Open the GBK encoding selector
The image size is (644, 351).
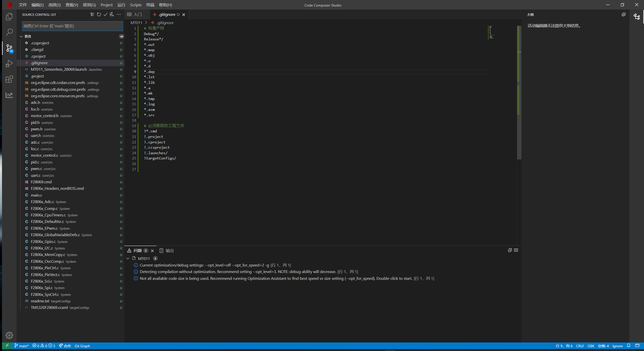[591, 346]
